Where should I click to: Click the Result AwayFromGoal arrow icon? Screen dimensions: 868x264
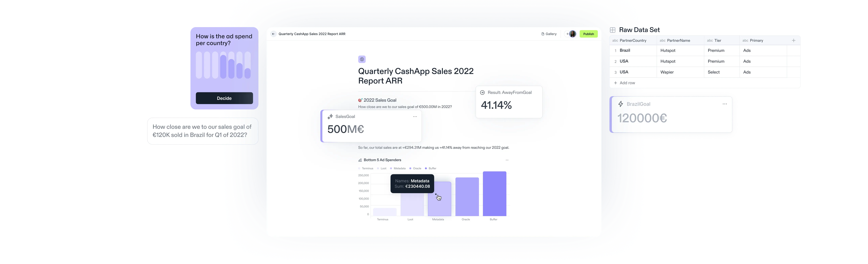482,93
